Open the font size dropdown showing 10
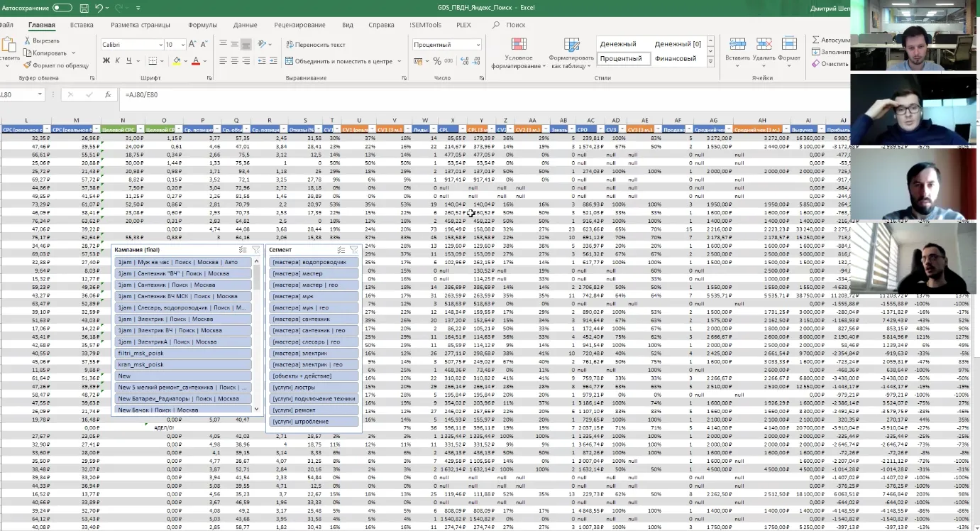Viewport: 980px width, 531px height. click(x=182, y=45)
